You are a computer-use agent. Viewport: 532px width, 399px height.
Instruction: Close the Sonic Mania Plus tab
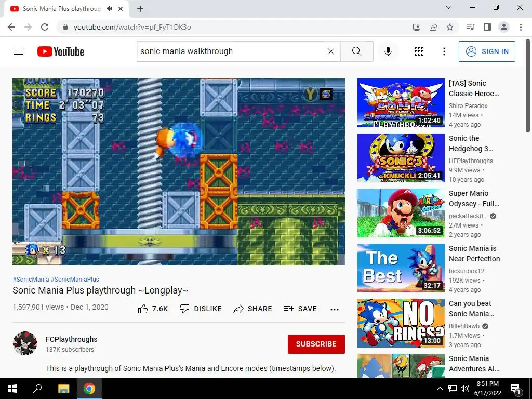[x=121, y=9]
